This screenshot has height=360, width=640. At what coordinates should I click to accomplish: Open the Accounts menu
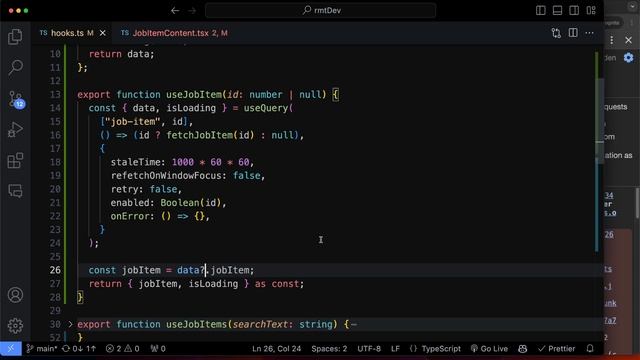pos(15,295)
